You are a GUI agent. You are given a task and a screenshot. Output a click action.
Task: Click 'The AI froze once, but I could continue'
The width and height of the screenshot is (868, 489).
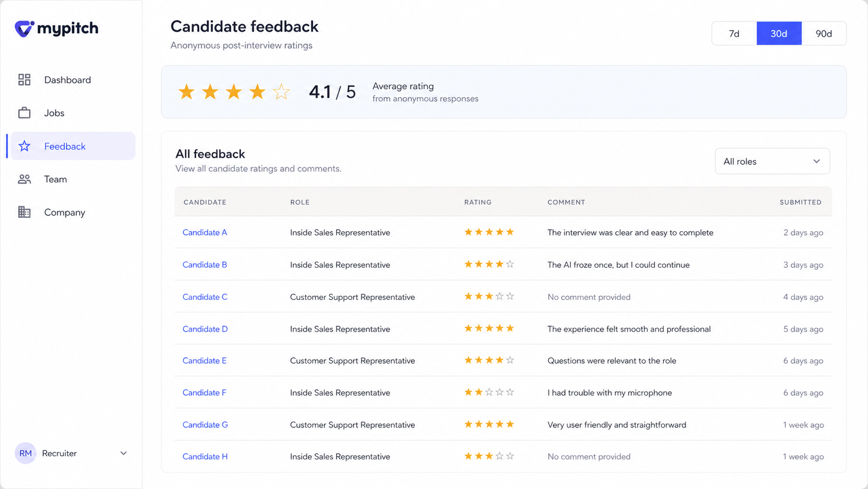(x=618, y=265)
